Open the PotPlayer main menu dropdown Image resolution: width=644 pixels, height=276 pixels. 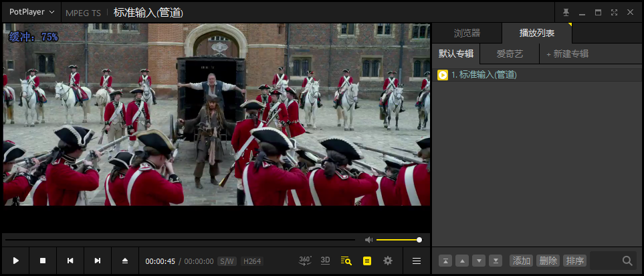coord(31,12)
